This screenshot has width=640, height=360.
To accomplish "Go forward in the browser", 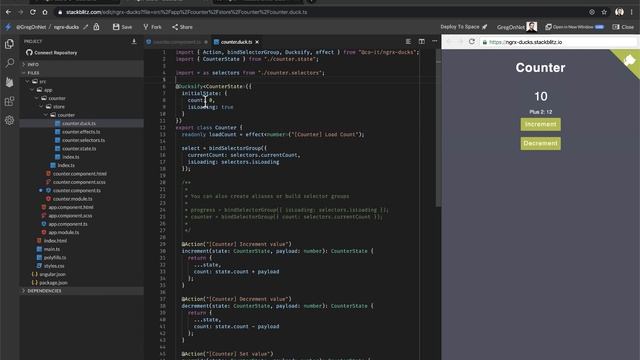I will (x=20, y=12).
